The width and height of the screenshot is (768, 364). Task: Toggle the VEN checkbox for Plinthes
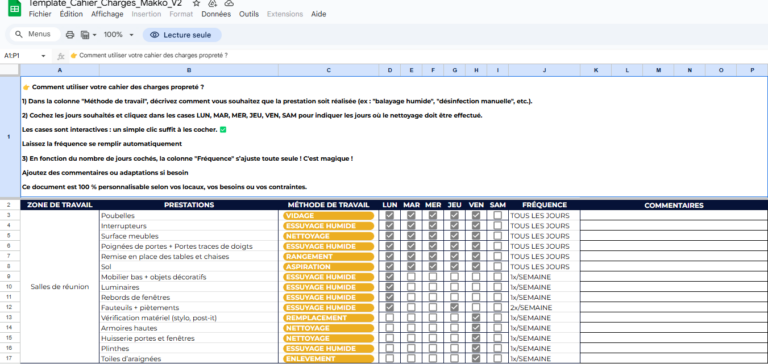(x=476, y=348)
